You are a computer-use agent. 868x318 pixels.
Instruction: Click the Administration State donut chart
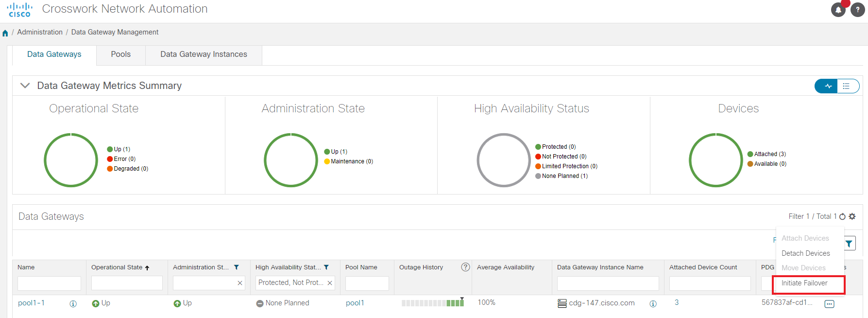pyautogui.click(x=291, y=160)
